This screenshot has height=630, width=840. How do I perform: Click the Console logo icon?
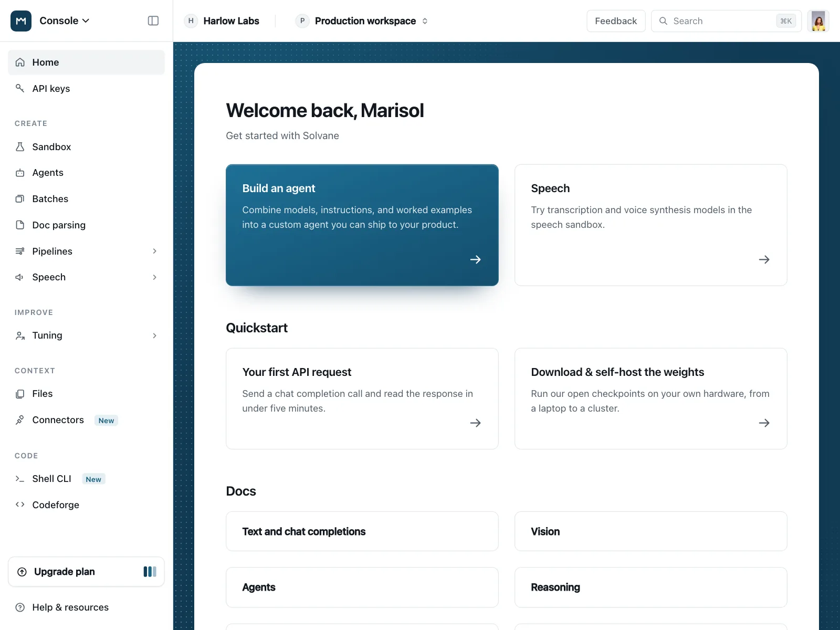pos(21,21)
